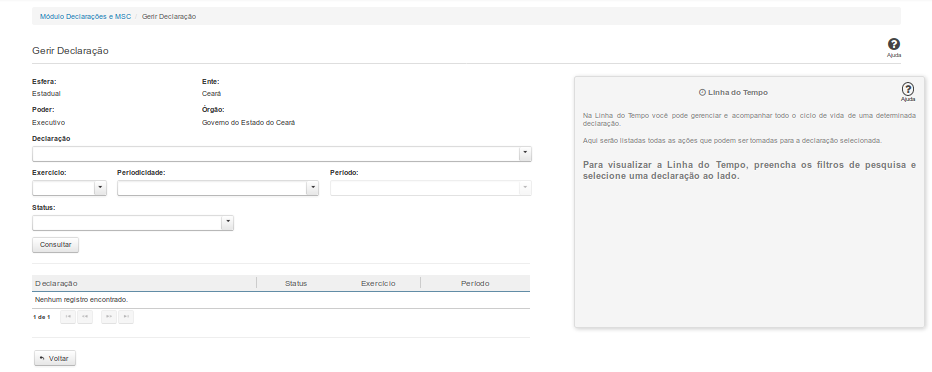This screenshot has width=932, height=372.
Task: Click the 'Linha do Tempo' panel title
Action: 738,93
